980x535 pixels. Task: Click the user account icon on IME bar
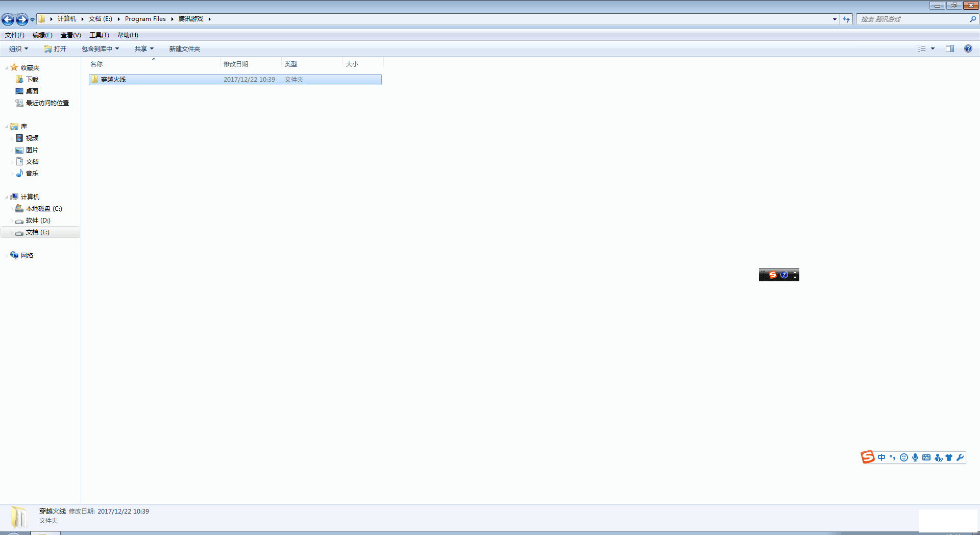point(938,457)
